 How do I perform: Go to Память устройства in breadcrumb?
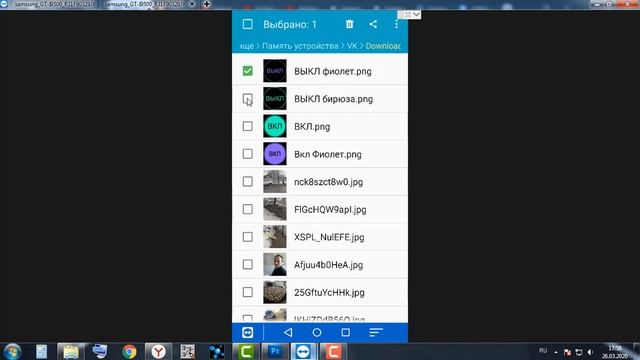[300, 46]
